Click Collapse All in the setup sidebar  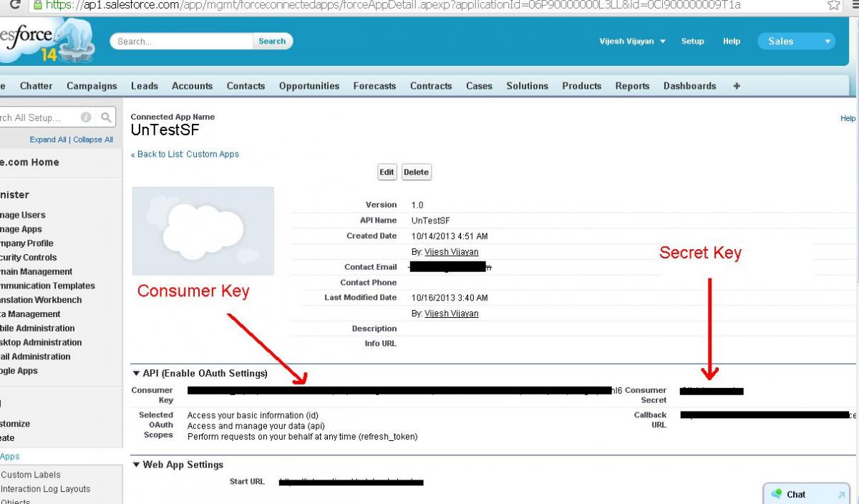pos(93,140)
